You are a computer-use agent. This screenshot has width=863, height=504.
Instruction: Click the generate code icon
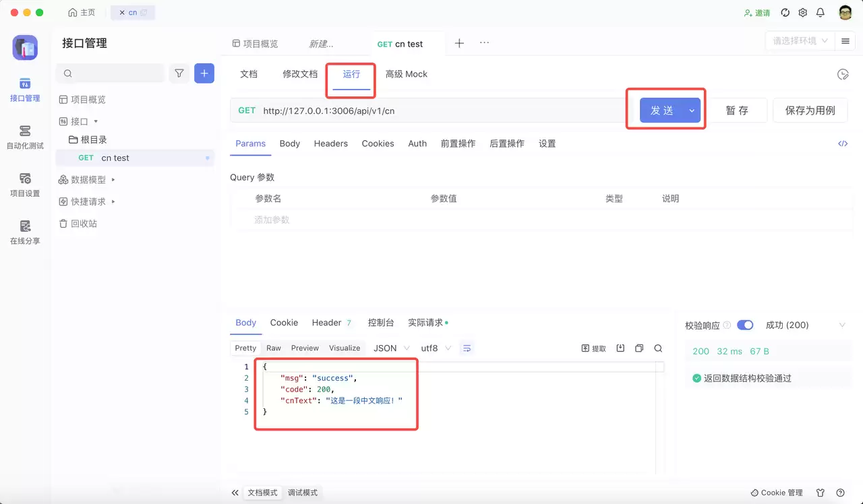843,144
